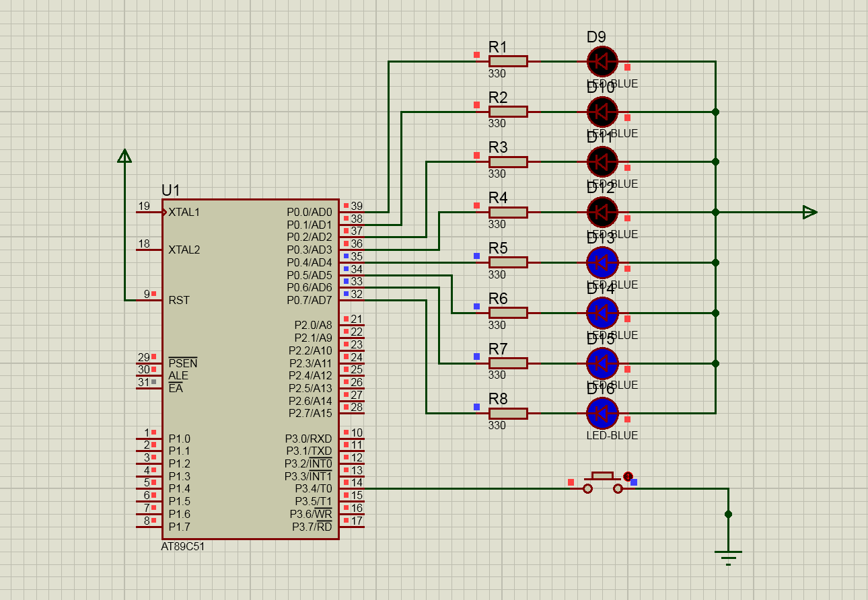Click the U1 reference label

point(171,190)
